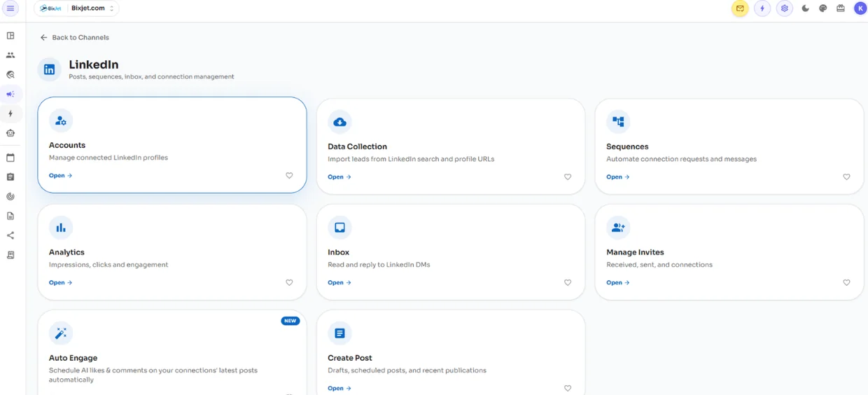
Task: Open the Bixjet.com workspace switcher dropdown
Action: tap(76, 8)
